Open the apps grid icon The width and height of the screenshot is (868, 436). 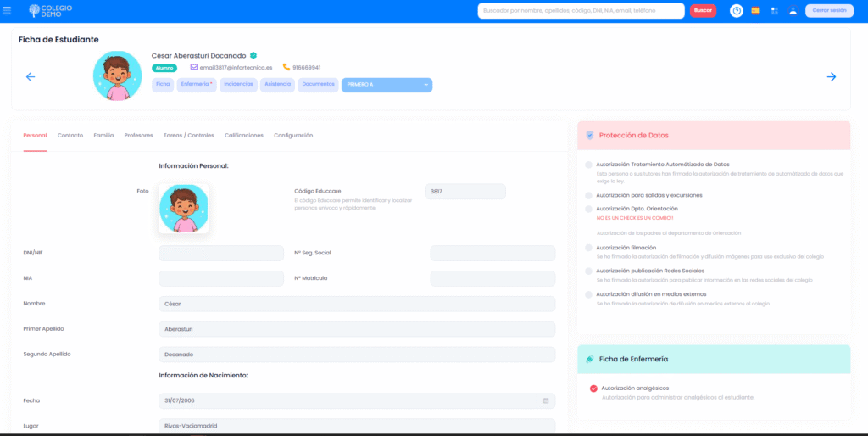point(774,11)
